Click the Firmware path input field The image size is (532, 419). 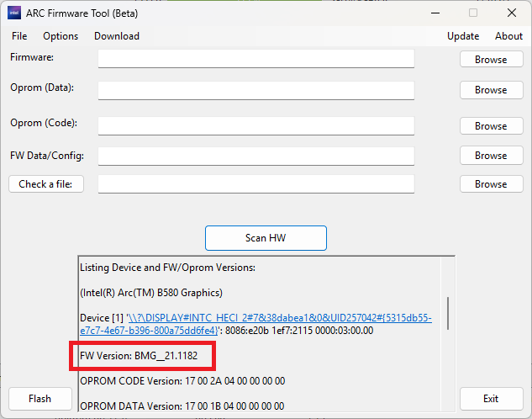(x=256, y=59)
